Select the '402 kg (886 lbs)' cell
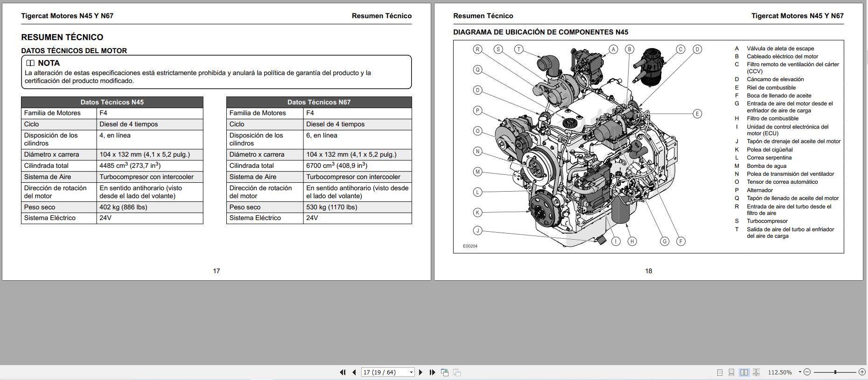Viewport: 868px width, 380px height. click(x=150, y=207)
